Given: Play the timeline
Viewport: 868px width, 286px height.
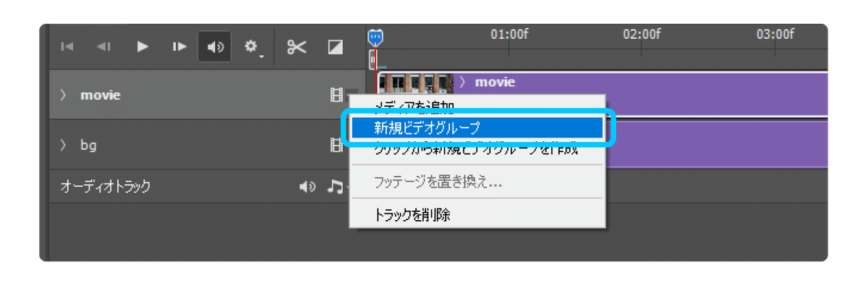Looking at the screenshot, I should coord(142,47).
